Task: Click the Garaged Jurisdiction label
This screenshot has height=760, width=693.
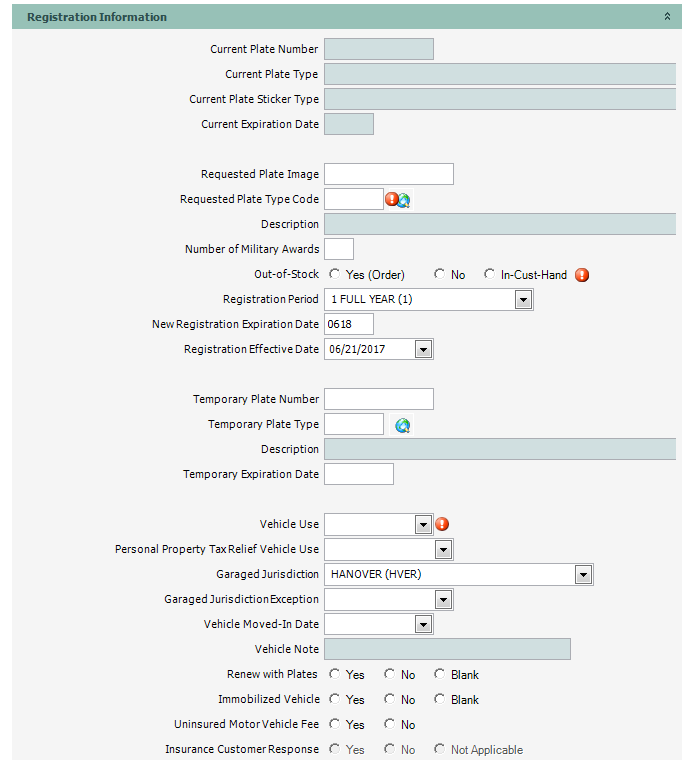Action: pos(268,574)
